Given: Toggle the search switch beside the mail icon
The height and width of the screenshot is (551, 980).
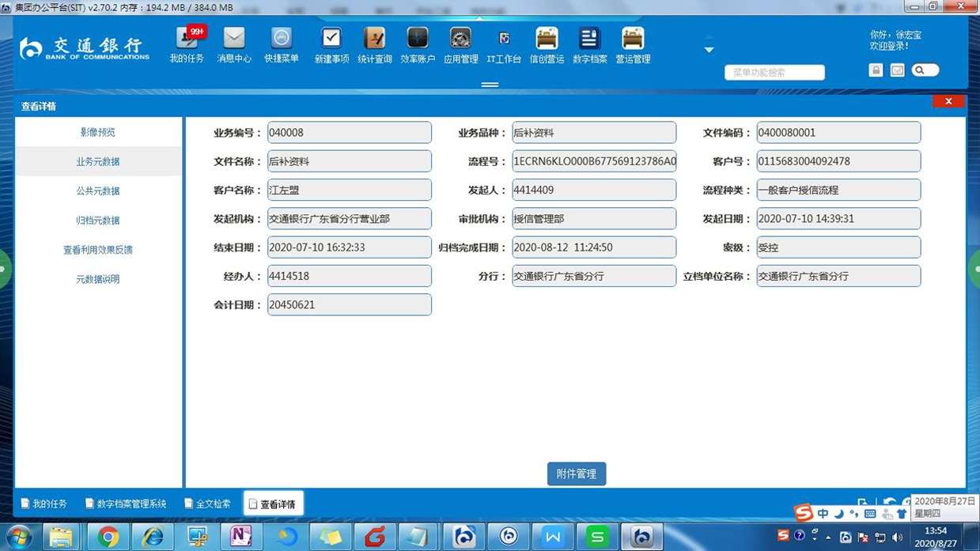Looking at the screenshot, I should point(925,70).
